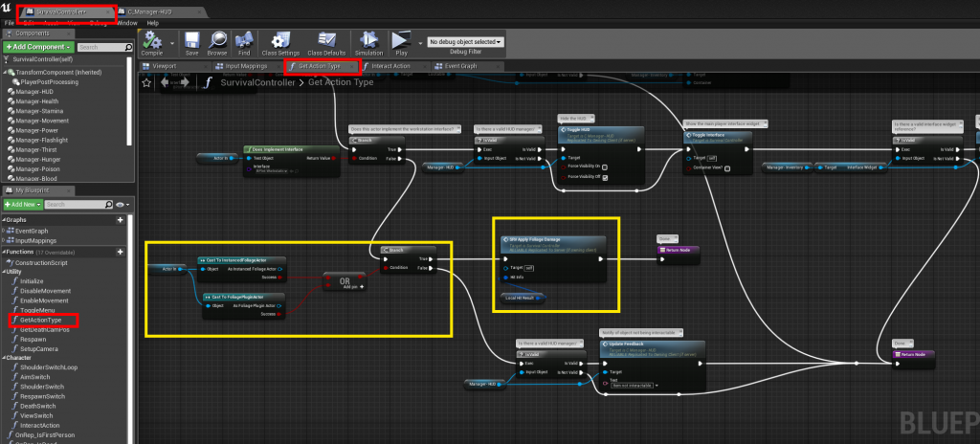Open the Add Component dropdown
Screen dimensions: 980x444
pyautogui.click(x=38, y=47)
